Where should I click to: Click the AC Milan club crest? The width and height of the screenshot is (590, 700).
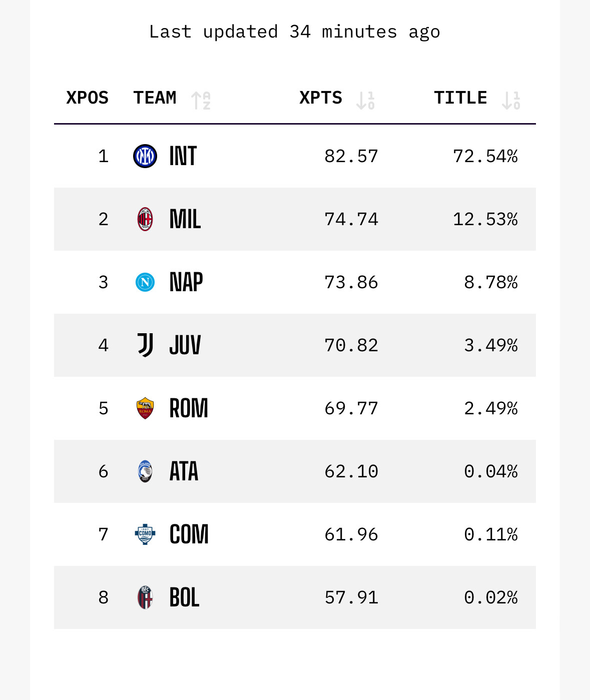pos(145,219)
